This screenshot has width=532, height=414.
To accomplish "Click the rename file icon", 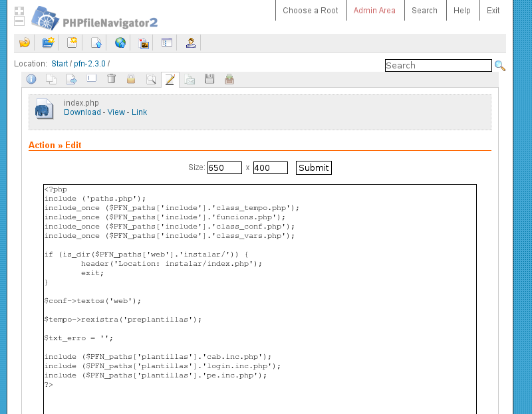I will click(x=91, y=79).
